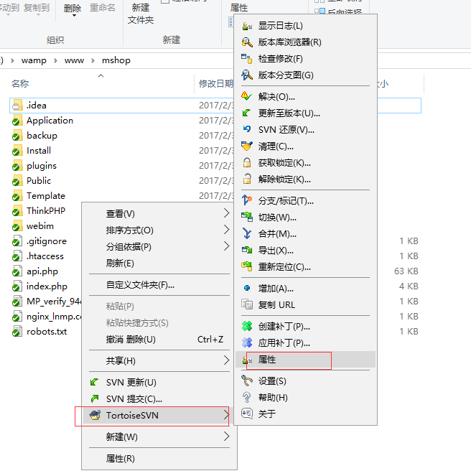Click the wamp breadcrumb segment
Screen dimensions: 471x476
tap(34, 60)
